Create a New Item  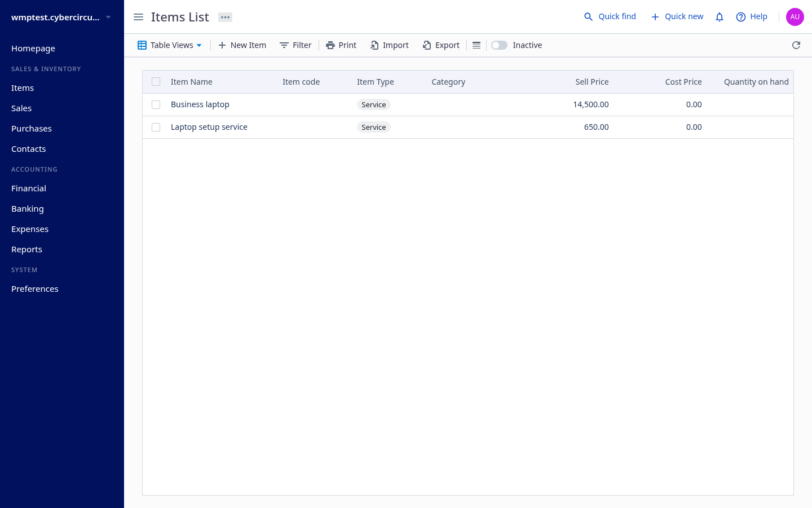(242, 45)
